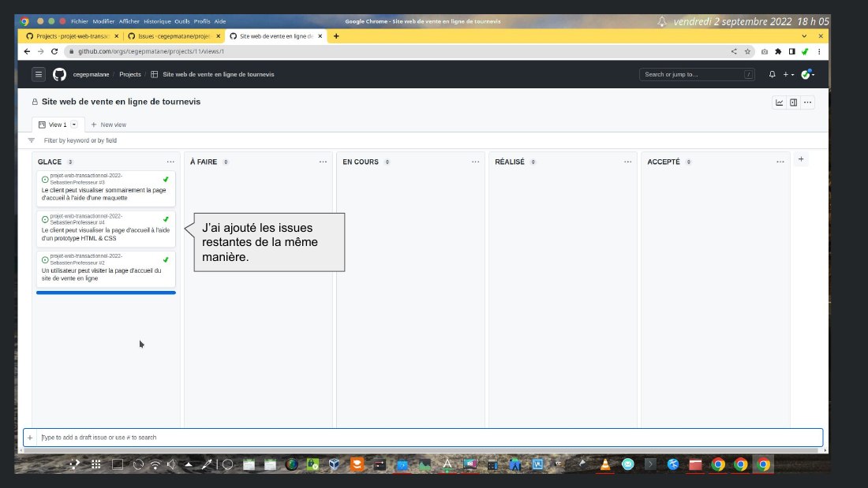
Task: Click the filter icon beside keyword filter
Action: [x=32, y=140]
